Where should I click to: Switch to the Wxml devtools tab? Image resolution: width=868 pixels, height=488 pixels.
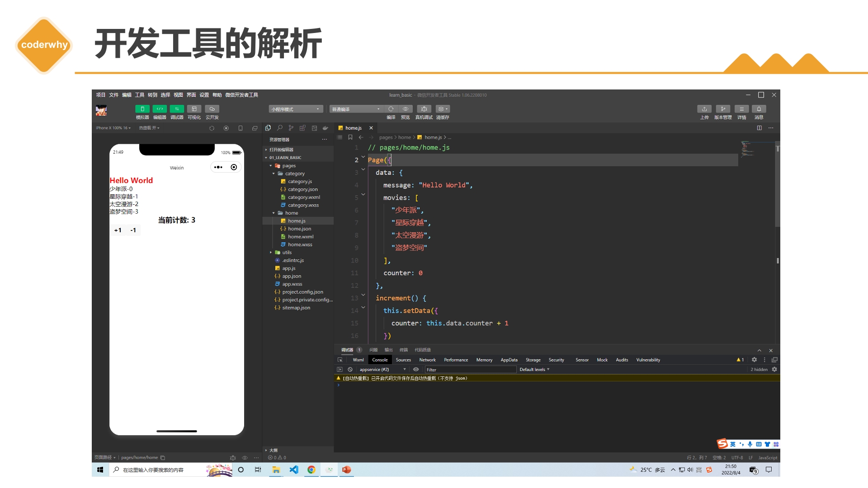tap(359, 360)
